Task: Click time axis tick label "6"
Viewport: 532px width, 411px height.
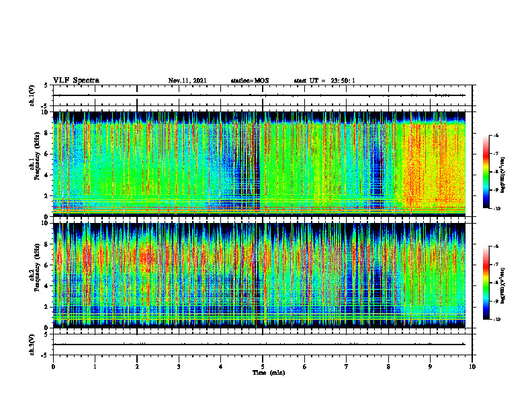Action: coord(305,367)
